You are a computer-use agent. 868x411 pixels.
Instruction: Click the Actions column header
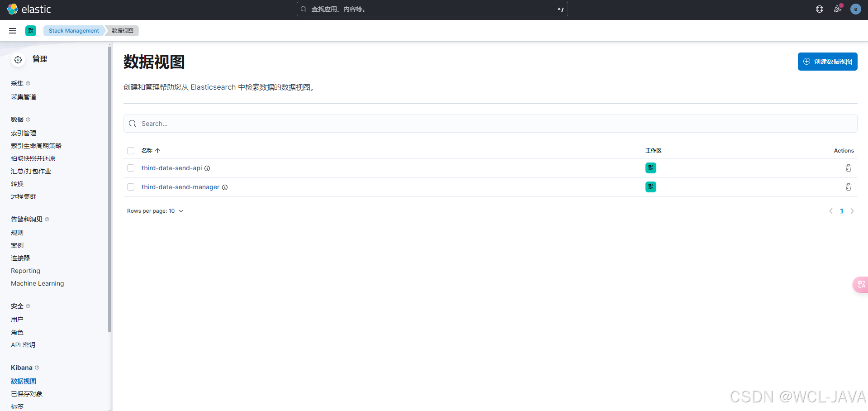[844, 151]
